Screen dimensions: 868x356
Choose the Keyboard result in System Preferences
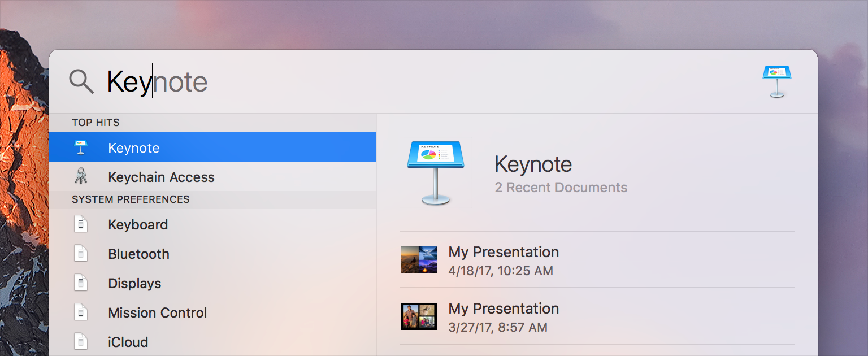pyautogui.click(x=138, y=224)
